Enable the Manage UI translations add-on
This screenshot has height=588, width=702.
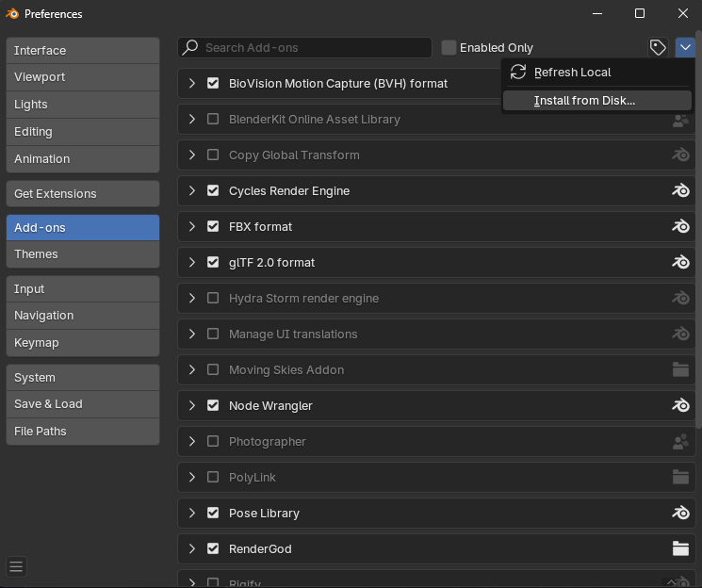[x=213, y=335]
